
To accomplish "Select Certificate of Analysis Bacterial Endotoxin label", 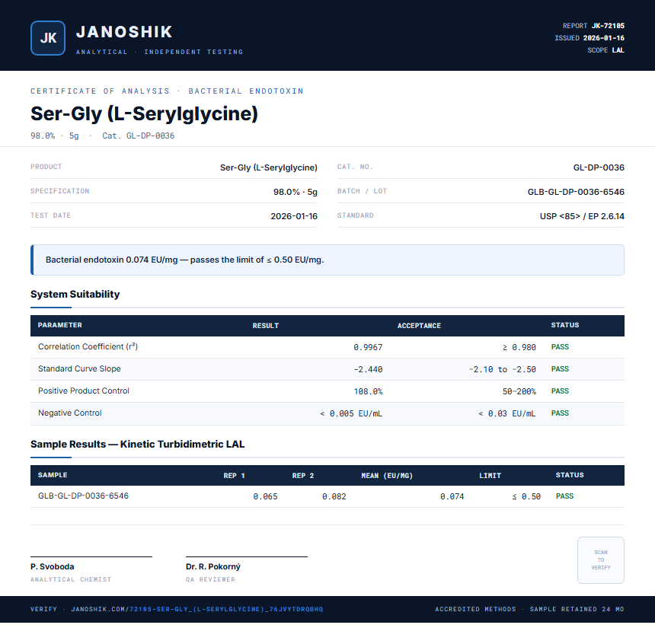I will [167, 91].
